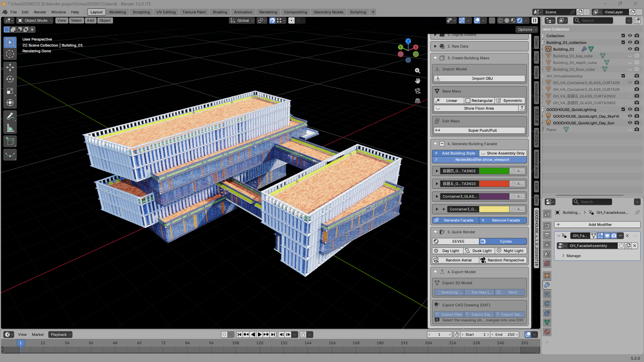The width and height of the screenshot is (644, 362).
Task: Hide GOODHOUSE_QuickLight_Day_Sun eye toggle
Action: point(630,123)
